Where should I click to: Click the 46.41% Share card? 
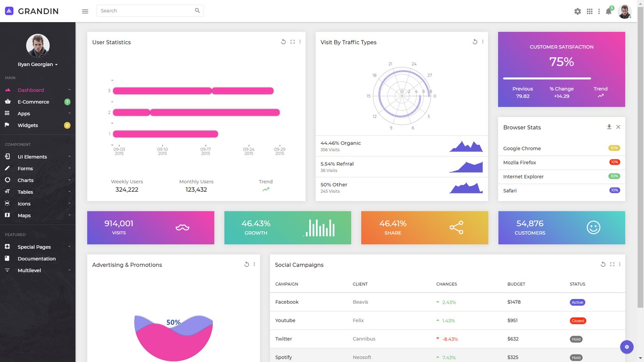[x=424, y=228]
